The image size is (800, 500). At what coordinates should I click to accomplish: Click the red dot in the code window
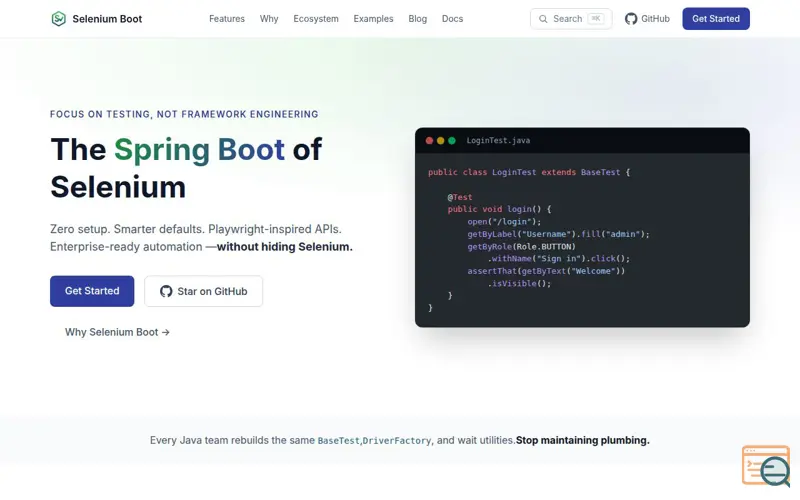coord(430,140)
